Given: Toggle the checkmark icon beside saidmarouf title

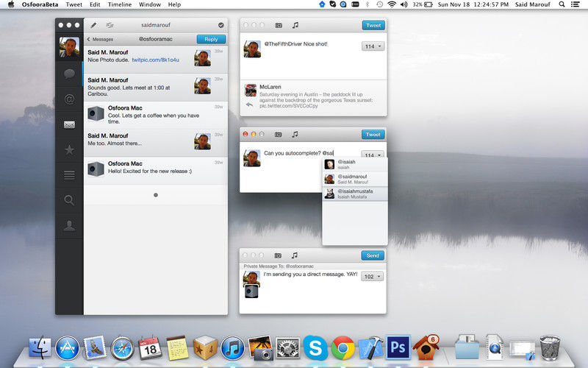Looking at the screenshot, I should tap(220, 25).
